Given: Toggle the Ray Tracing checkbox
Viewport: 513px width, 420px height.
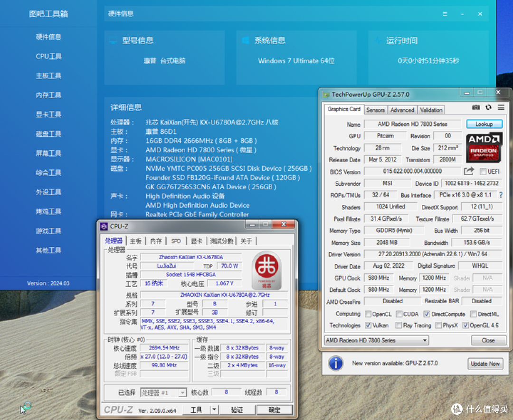Looking at the screenshot, I should pyautogui.click(x=399, y=325).
